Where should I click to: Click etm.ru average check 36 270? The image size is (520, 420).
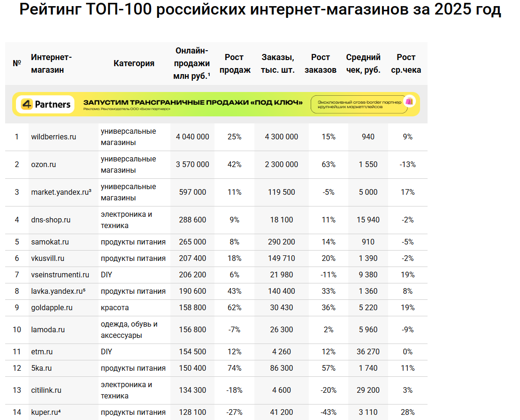pyautogui.click(x=368, y=351)
